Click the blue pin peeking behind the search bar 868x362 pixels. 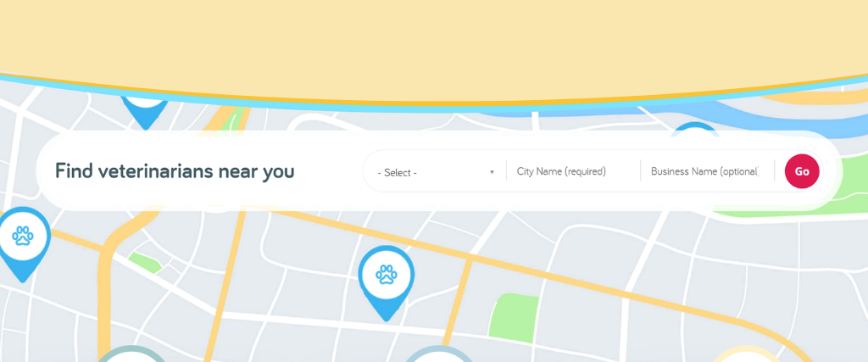(693, 128)
